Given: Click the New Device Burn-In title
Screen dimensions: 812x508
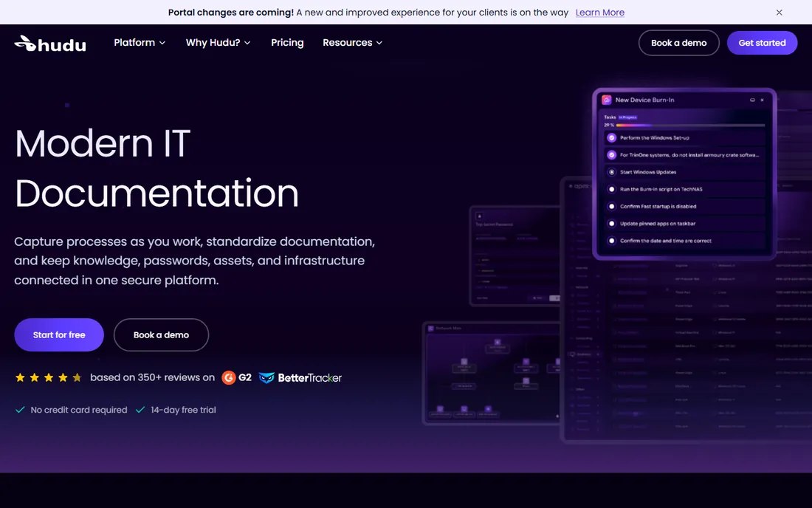Looking at the screenshot, I should coord(644,100).
